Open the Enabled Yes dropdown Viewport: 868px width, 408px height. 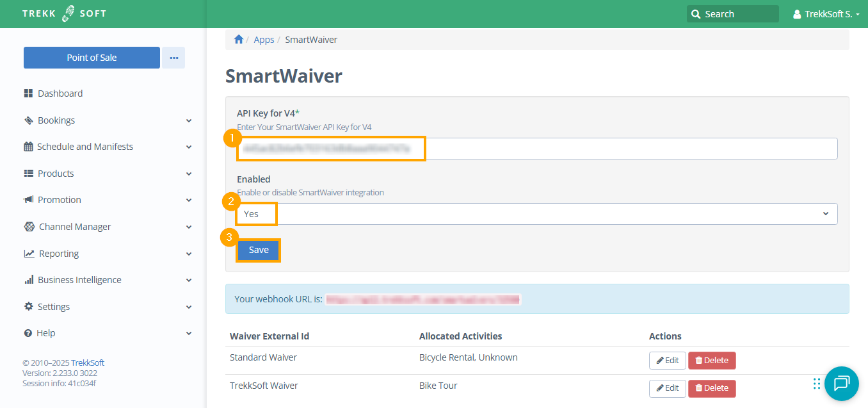pyautogui.click(x=536, y=214)
